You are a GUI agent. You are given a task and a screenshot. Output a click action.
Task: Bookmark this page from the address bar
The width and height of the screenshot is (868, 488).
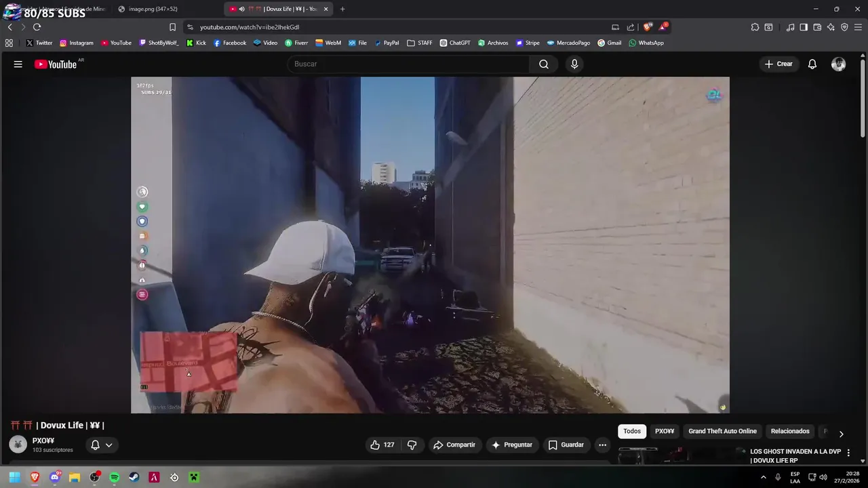pos(172,27)
